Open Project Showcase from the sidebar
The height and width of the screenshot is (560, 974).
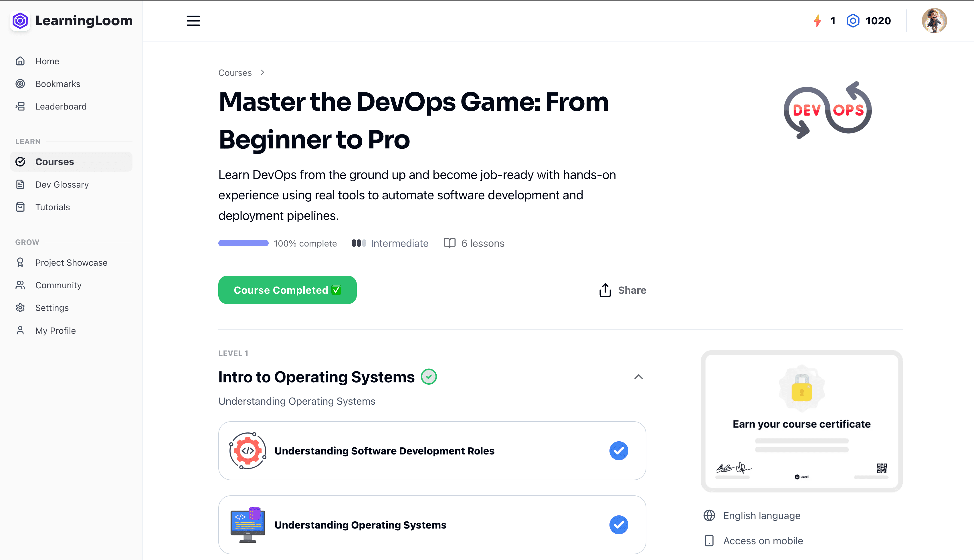coord(71,263)
